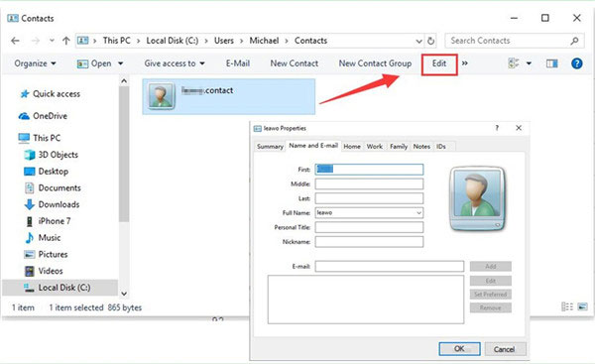Open Music folder in sidebar

(x=43, y=238)
